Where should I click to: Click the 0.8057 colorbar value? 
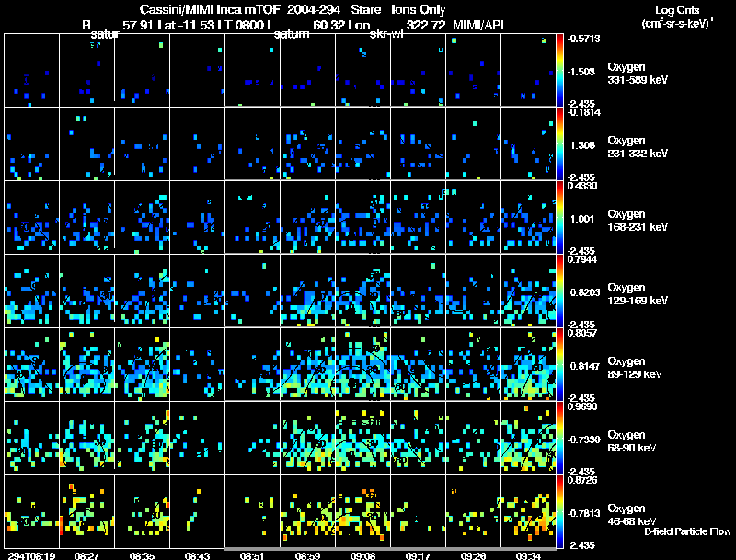tap(582, 333)
